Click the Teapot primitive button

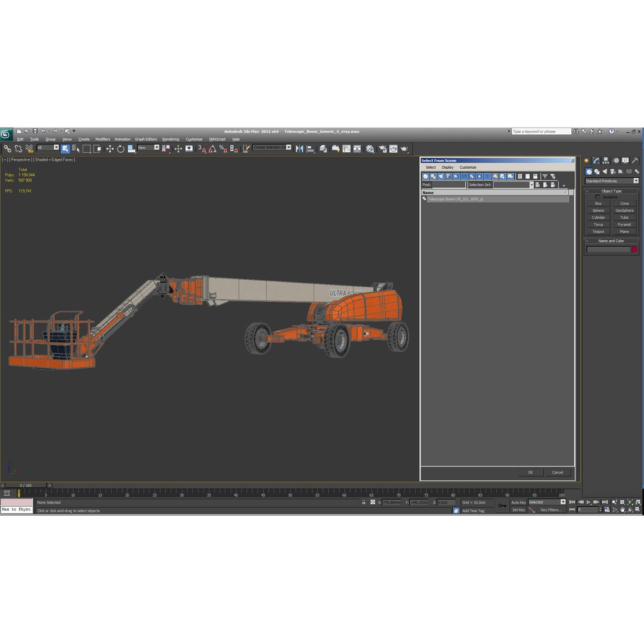(599, 231)
